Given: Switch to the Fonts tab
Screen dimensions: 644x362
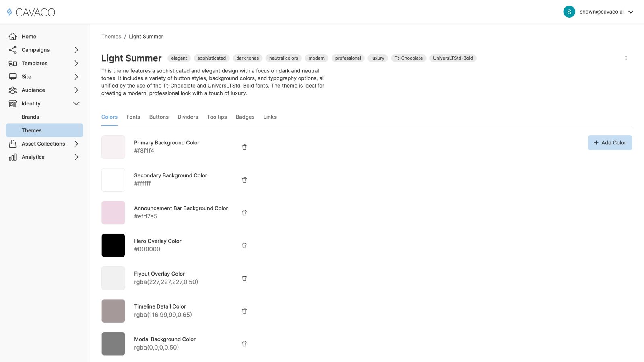Looking at the screenshot, I should coord(133,117).
